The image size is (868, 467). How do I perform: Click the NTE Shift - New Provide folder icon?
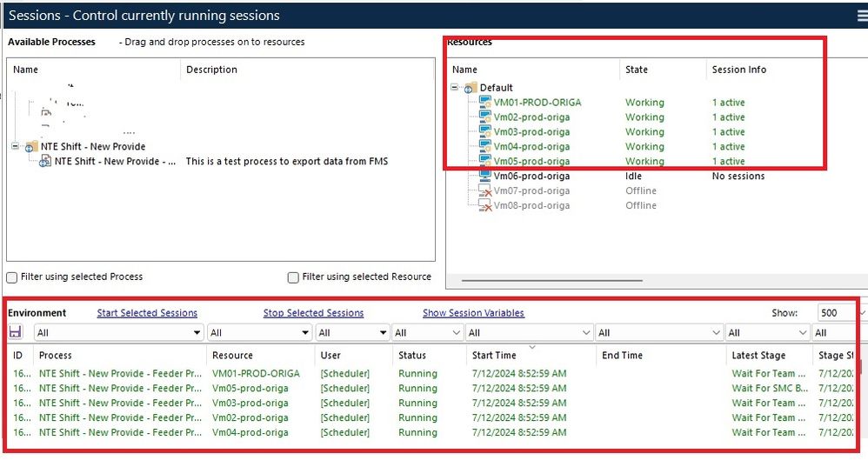31,147
